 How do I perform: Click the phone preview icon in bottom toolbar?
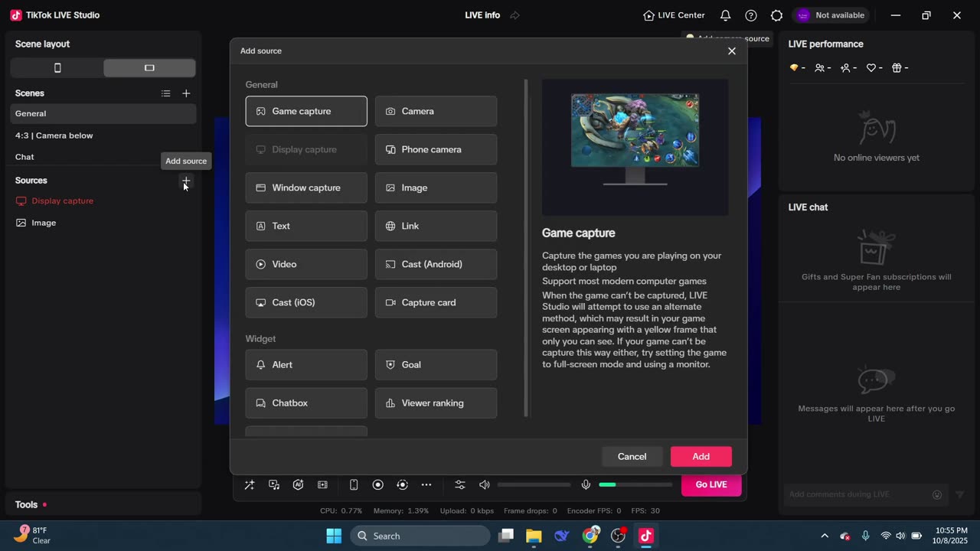click(354, 484)
